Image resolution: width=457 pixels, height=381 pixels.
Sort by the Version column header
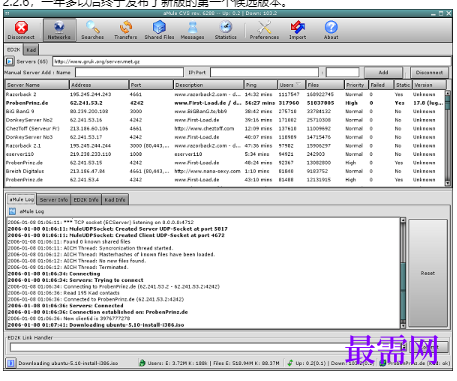tap(429, 85)
